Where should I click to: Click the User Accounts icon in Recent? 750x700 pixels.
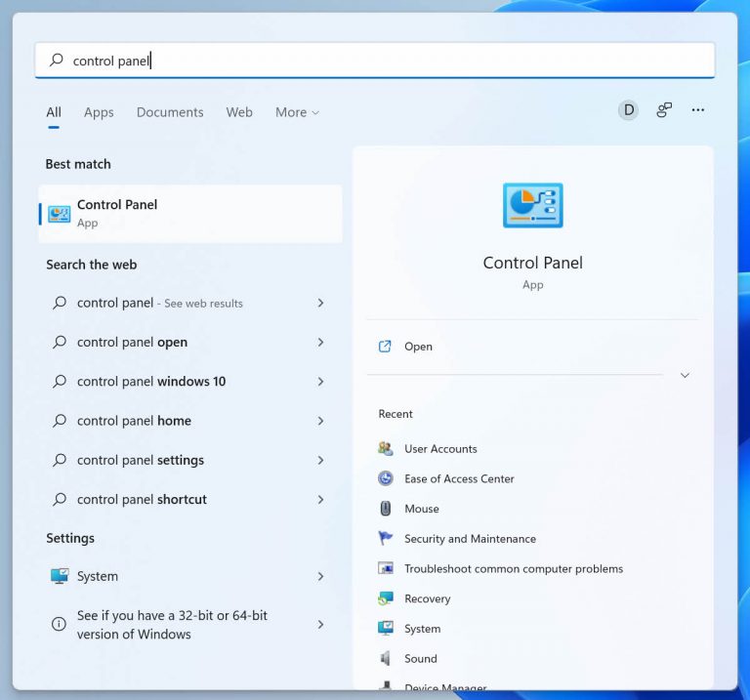[x=385, y=449]
